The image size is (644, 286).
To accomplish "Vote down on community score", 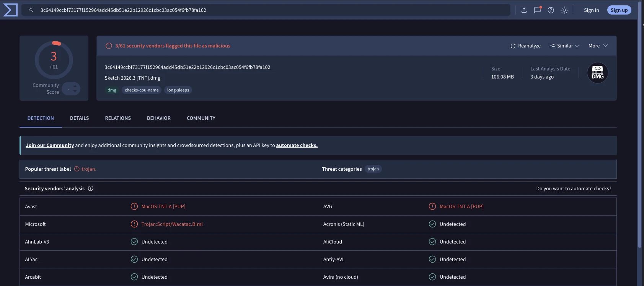I will [75, 91].
